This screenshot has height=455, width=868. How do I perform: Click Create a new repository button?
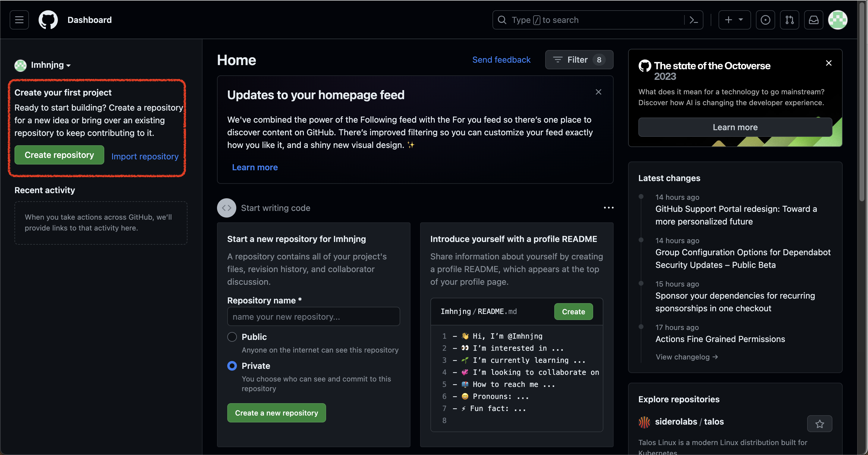point(276,413)
